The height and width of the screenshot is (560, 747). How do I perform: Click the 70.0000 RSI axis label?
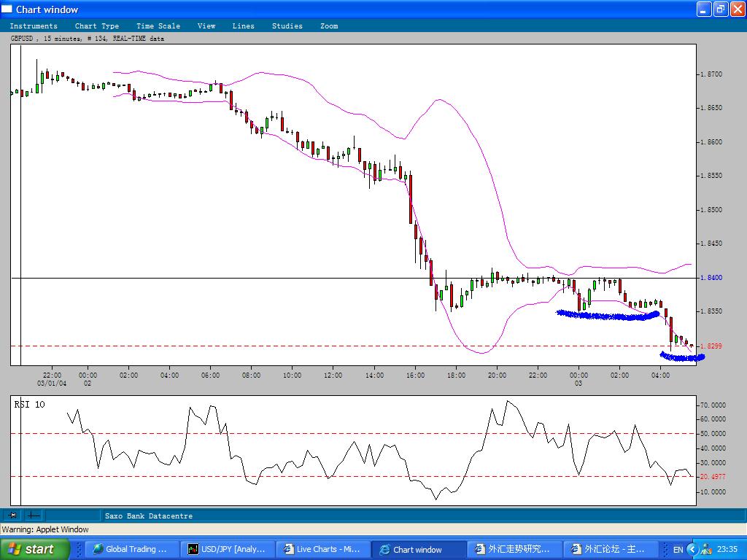pyautogui.click(x=712, y=405)
